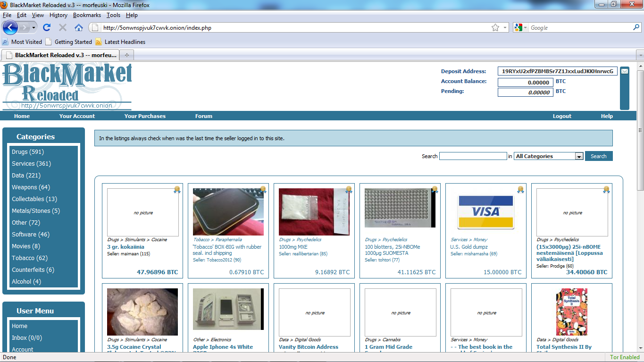
Task: Open the list all tabs dropdown
Action: coord(640,55)
